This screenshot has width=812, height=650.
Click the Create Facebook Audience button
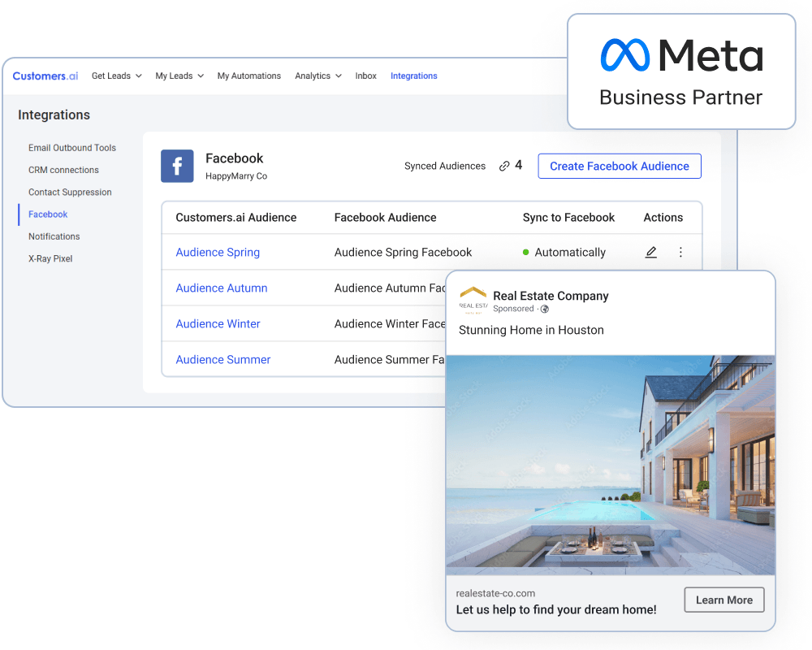point(619,166)
